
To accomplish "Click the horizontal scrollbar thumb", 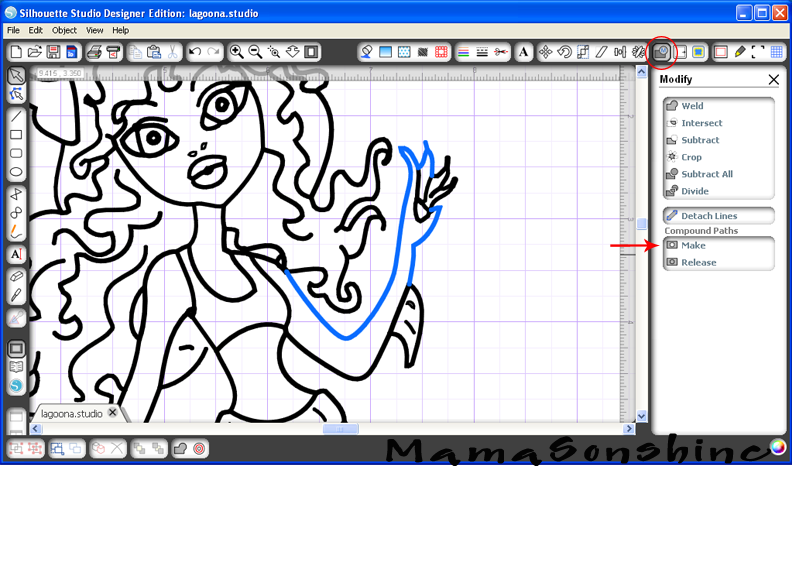I will [340, 429].
